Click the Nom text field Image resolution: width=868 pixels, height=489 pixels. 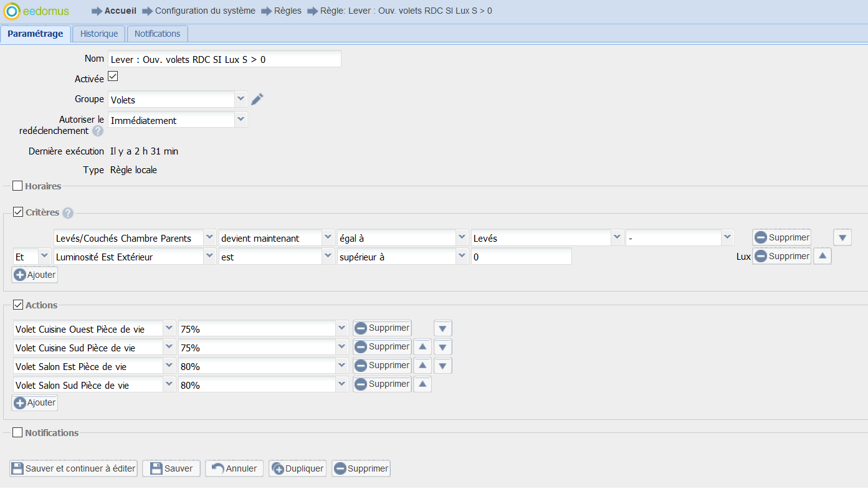point(224,59)
